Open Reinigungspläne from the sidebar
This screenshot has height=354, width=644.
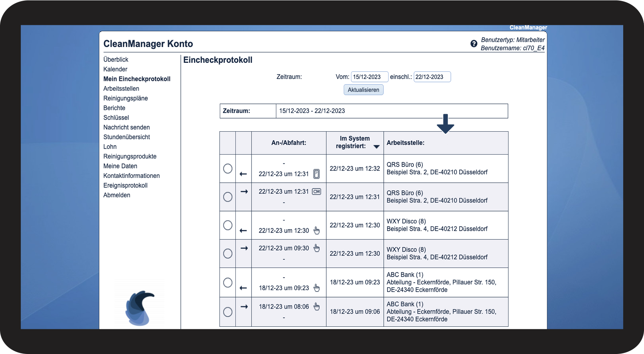click(125, 98)
